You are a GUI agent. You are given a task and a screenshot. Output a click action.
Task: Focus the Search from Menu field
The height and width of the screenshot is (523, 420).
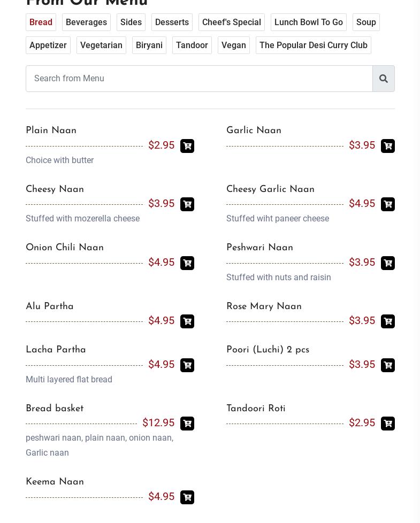coord(199,79)
